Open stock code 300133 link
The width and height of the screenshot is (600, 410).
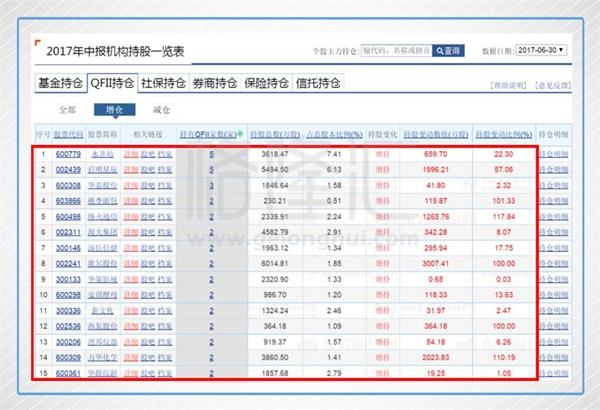68,279
